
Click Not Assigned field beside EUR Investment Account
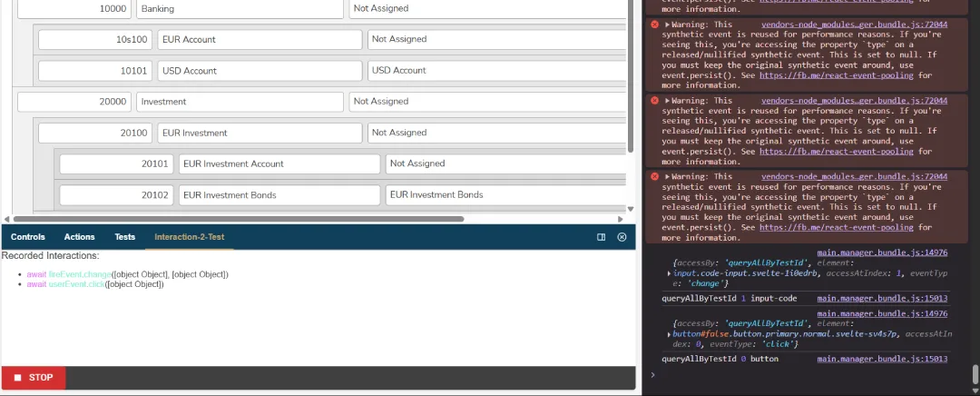pyautogui.click(x=505, y=163)
